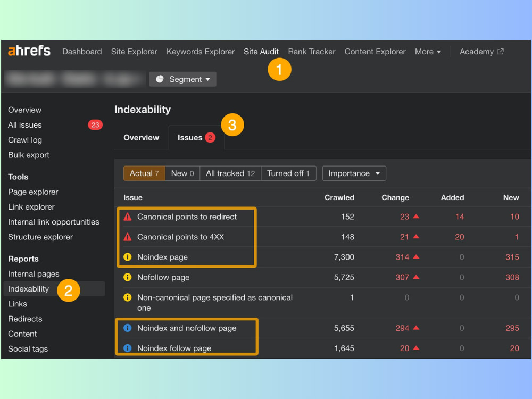The width and height of the screenshot is (532, 399).
Task: Open Bulk export in sidebar
Action: coord(29,155)
